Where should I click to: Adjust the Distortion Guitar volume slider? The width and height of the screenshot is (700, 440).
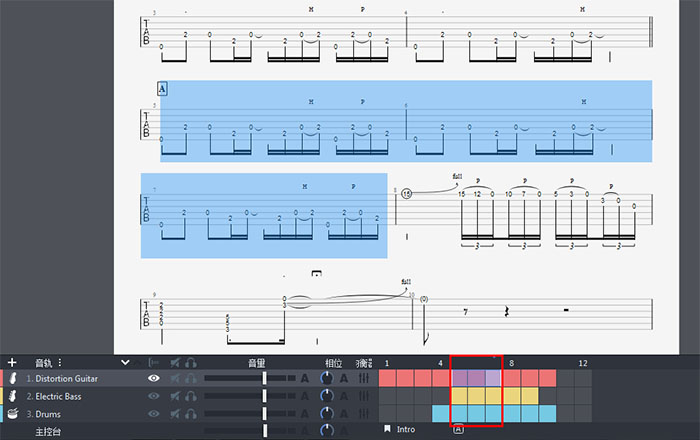pyautogui.click(x=265, y=379)
